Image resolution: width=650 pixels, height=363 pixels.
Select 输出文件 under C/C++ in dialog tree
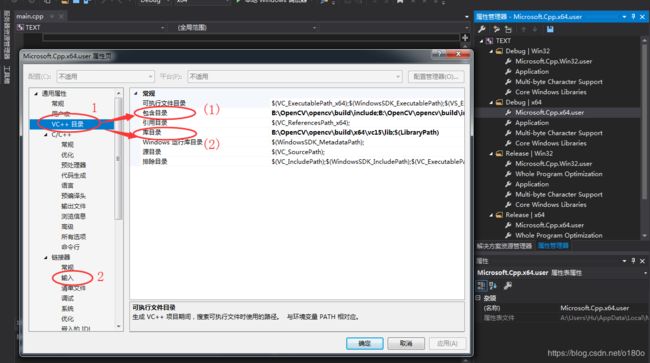tap(73, 206)
